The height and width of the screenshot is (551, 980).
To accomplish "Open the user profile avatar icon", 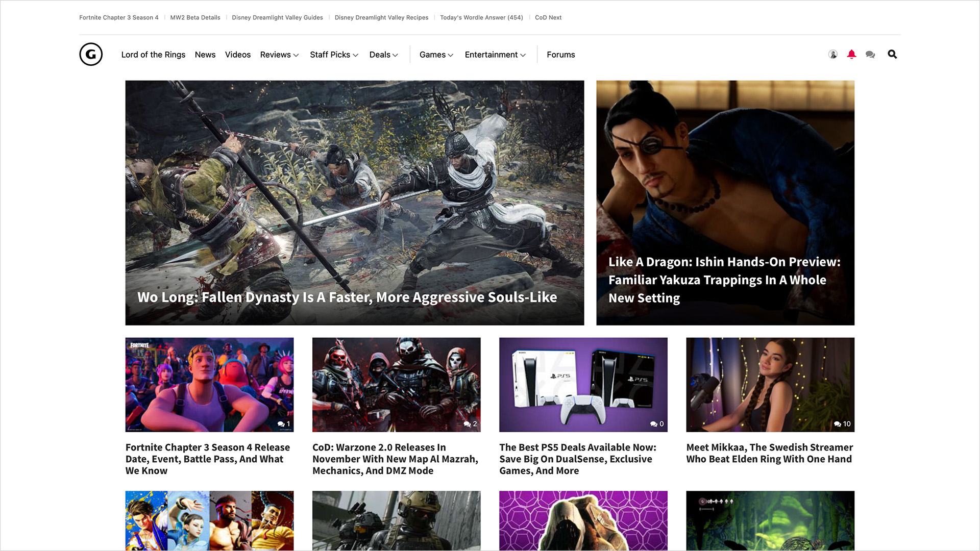I will tap(832, 55).
